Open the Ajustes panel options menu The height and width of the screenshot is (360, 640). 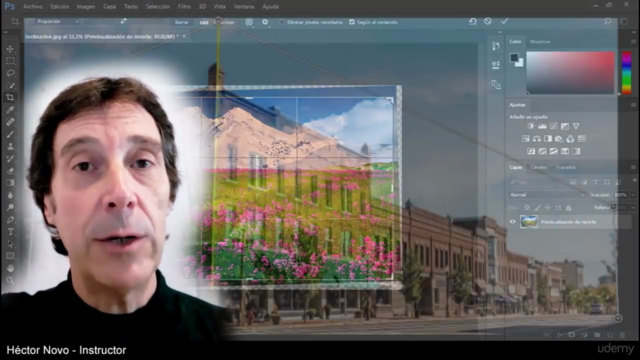[x=633, y=105]
